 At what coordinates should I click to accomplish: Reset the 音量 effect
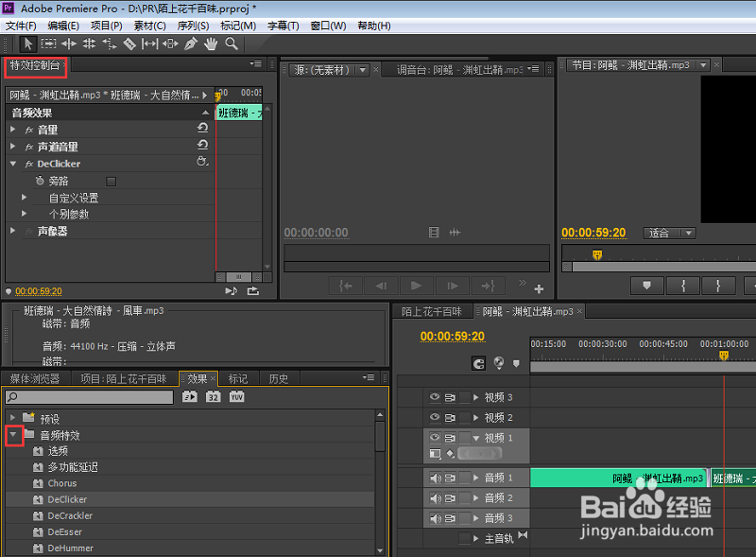click(x=202, y=128)
